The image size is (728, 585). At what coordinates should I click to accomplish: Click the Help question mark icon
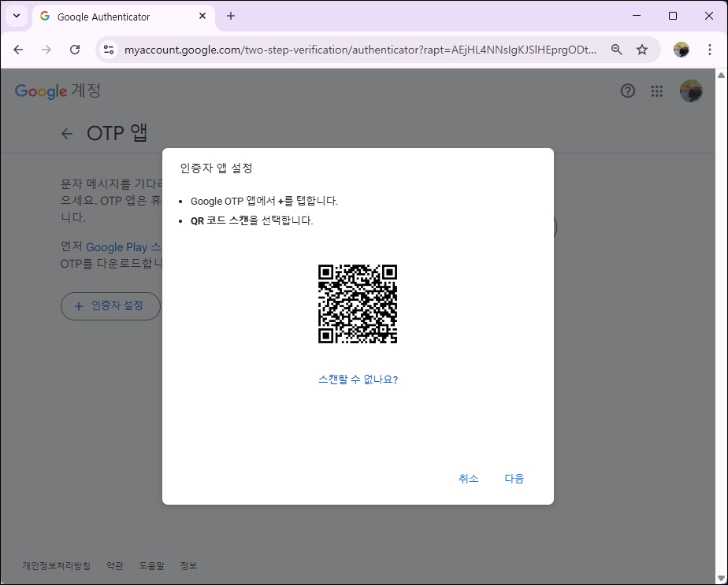click(x=627, y=91)
